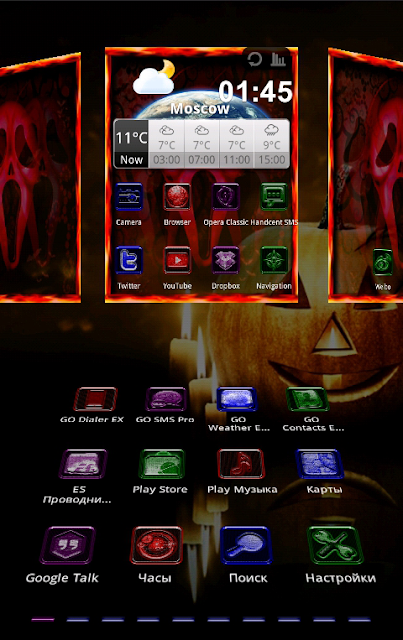Screen dimensions: 403x640
Task: Open the GO Contacts app
Action: [x=307, y=399]
